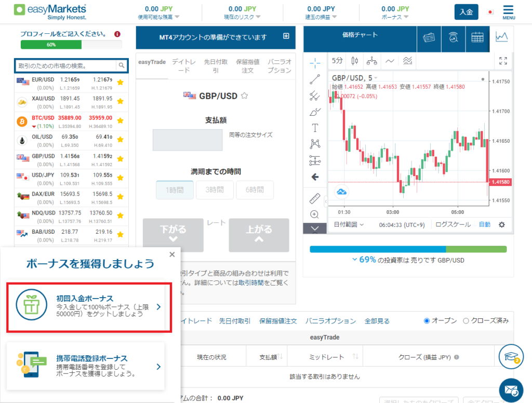Click the back arrow chart tool
This screenshot has height=403, width=532.
pos(315,177)
